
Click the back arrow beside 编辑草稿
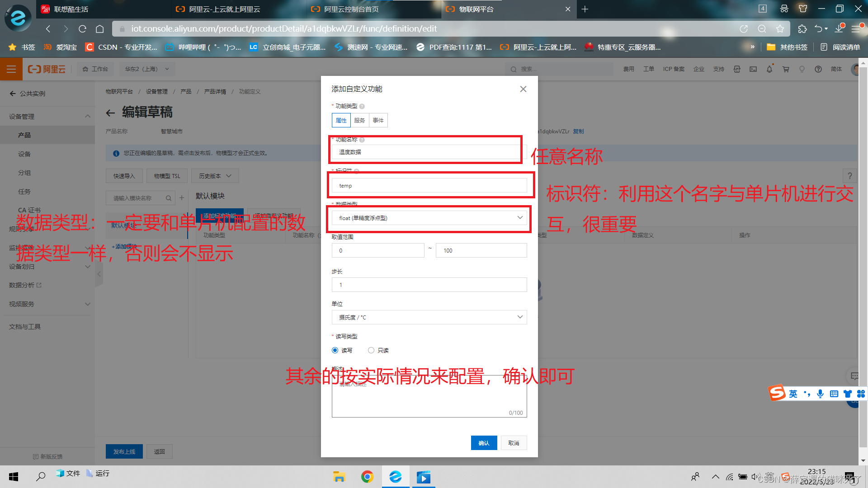coord(110,113)
